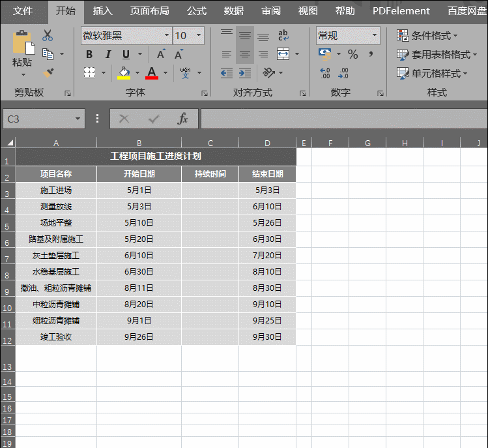Confirm entry with the checkmark button
The height and width of the screenshot is (448, 488).
click(153, 119)
